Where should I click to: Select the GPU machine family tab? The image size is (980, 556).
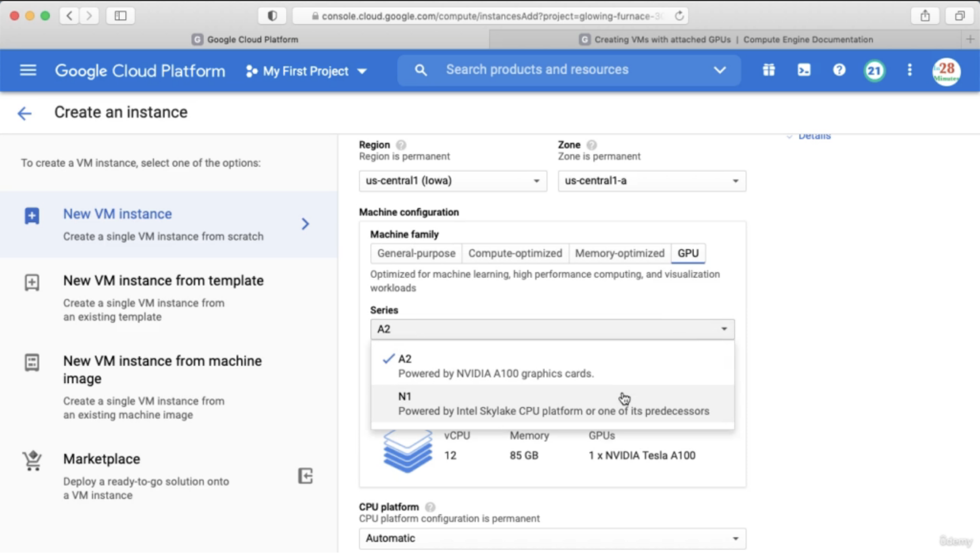688,253
